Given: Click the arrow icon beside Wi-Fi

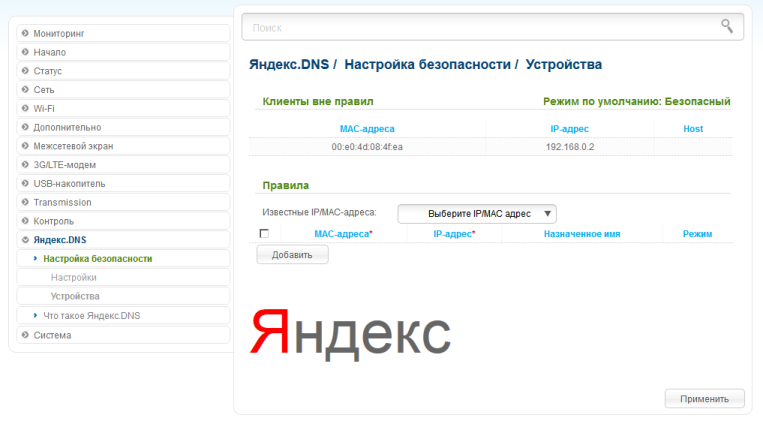Looking at the screenshot, I should click(x=25, y=108).
